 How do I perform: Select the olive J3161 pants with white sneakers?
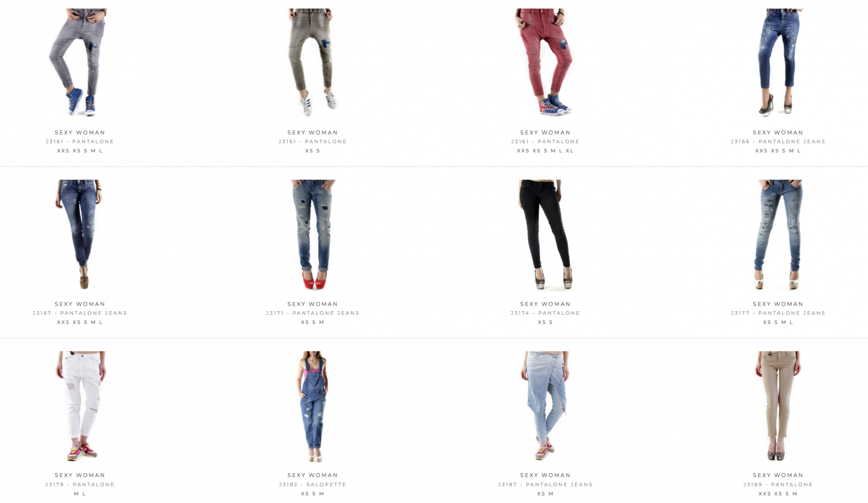pos(312,63)
